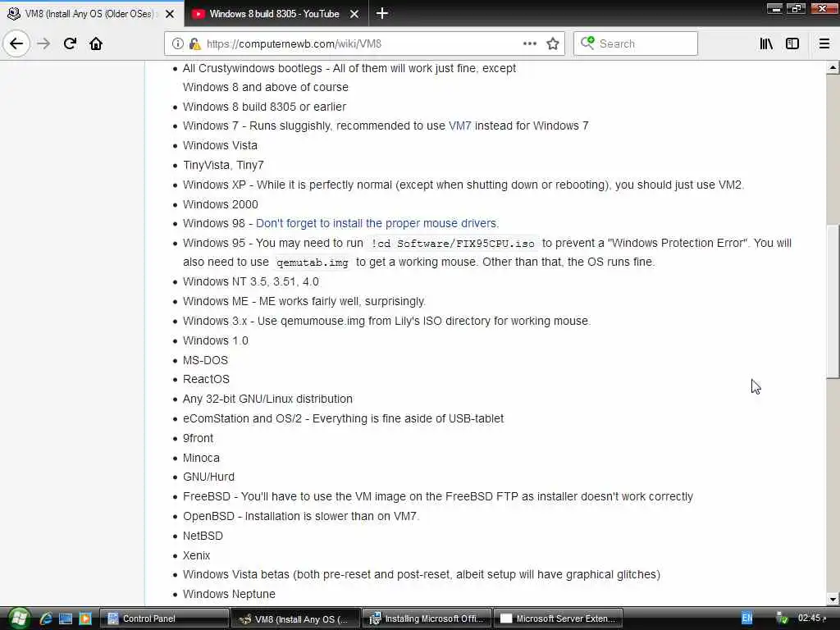840x630 pixels.
Task: Switch to Control Panel taskbar button
Action: tap(164, 619)
